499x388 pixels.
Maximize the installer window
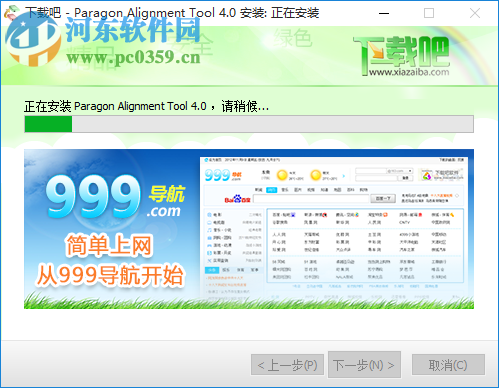[429, 13]
